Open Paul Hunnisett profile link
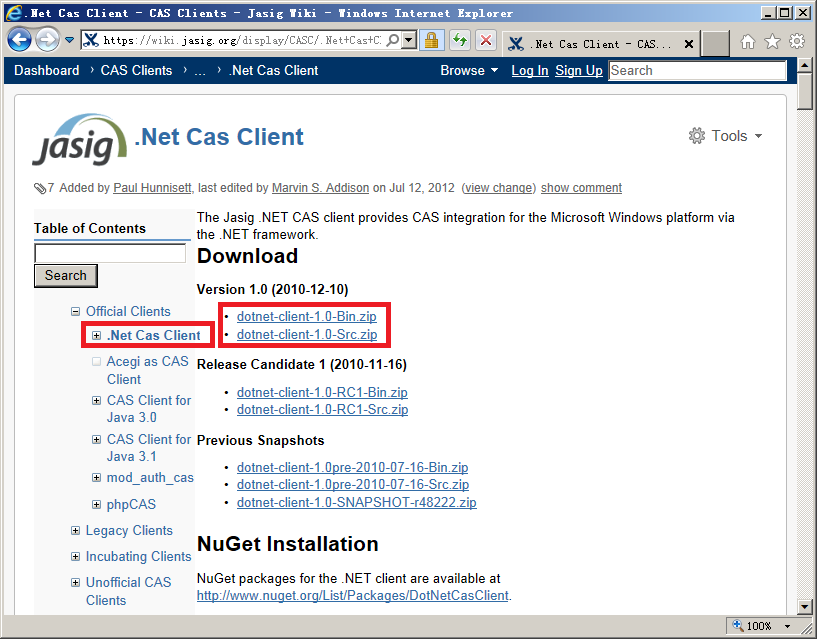This screenshot has height=639, width=817. (x=152, y=188)
